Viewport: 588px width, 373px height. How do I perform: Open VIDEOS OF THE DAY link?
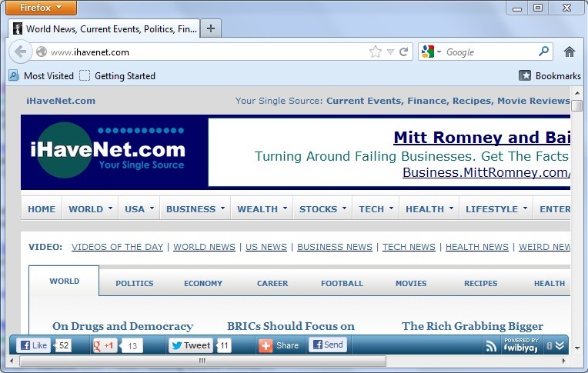pos(118,247)
